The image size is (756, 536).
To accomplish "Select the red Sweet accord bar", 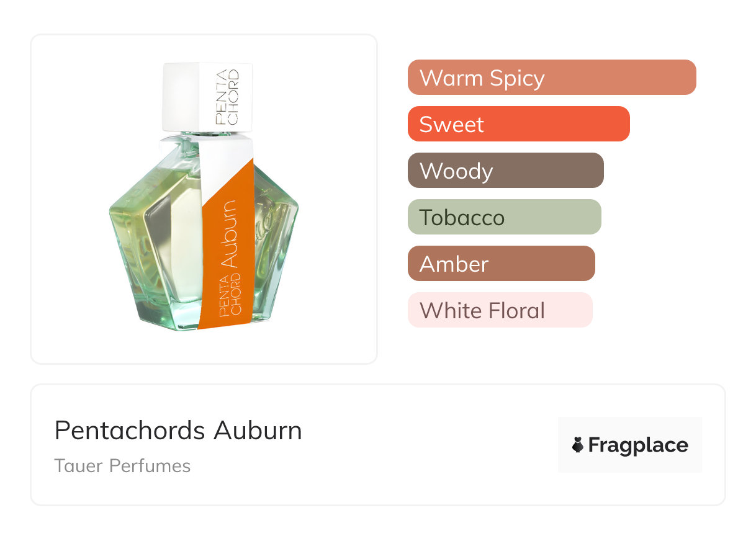I will [x=518, y=124].
